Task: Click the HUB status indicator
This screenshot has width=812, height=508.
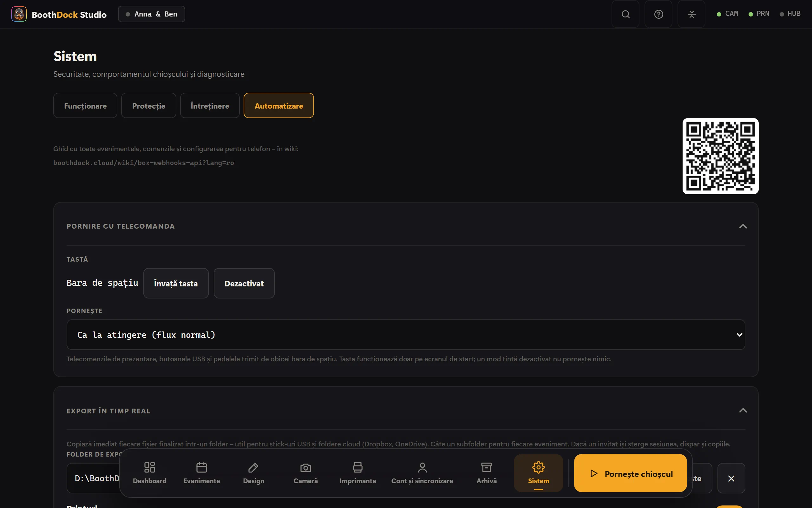Action: [x=790, y=14]
